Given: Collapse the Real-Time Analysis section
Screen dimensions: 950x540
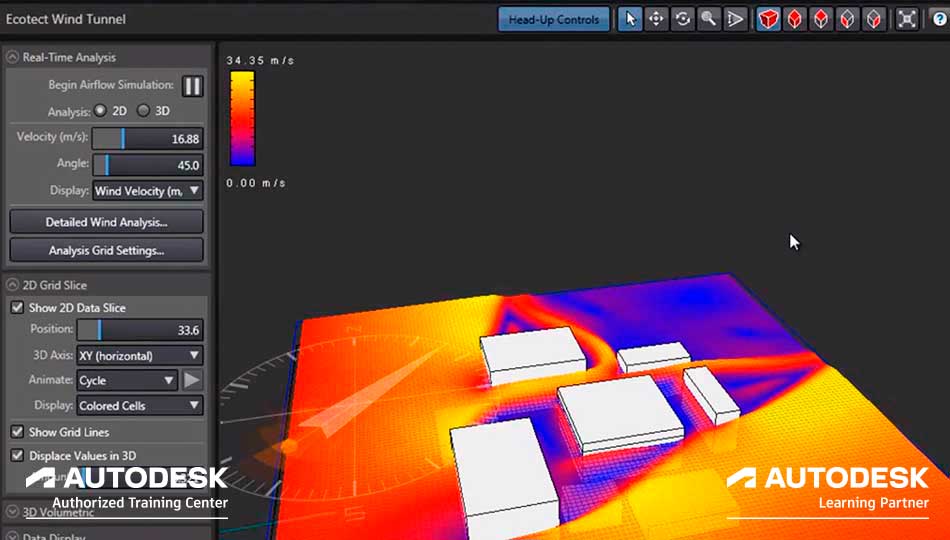Looking at the screenshot, I should point(12,58).
